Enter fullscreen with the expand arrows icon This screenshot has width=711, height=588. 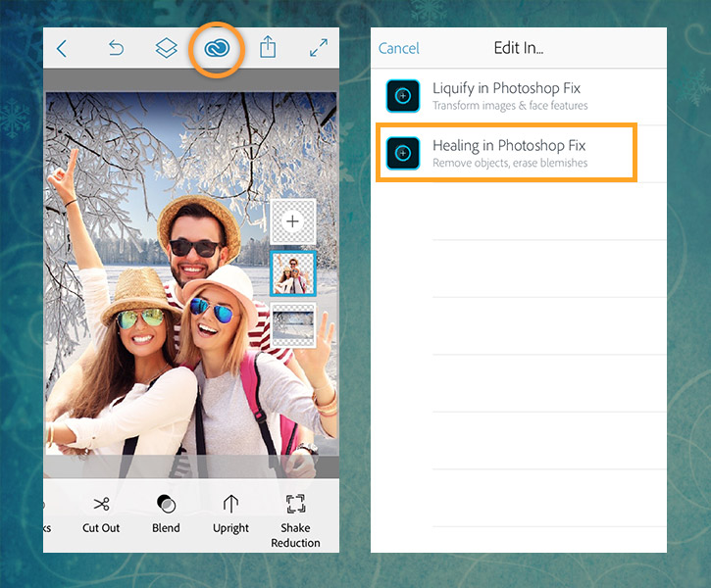pos(319,48)
